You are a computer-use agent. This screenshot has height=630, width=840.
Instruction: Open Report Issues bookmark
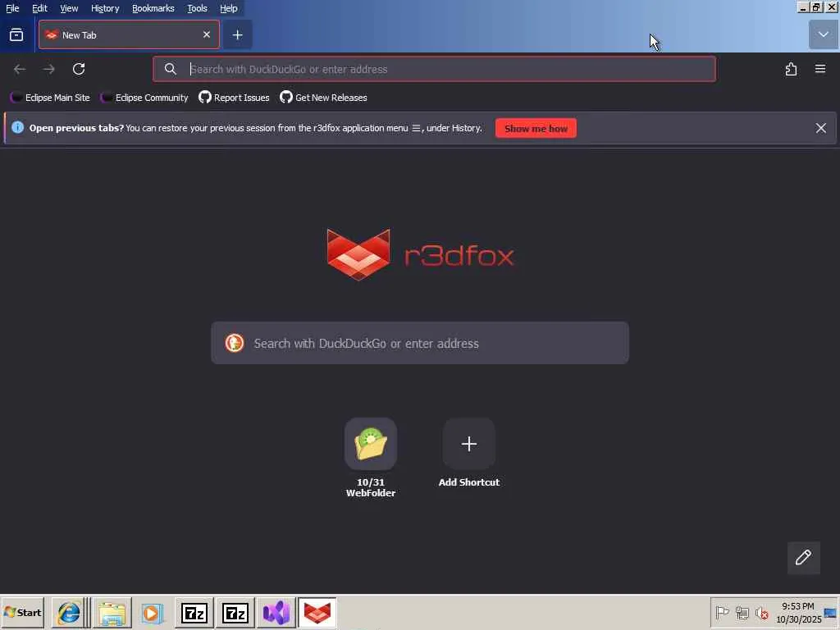pos(234,98)
